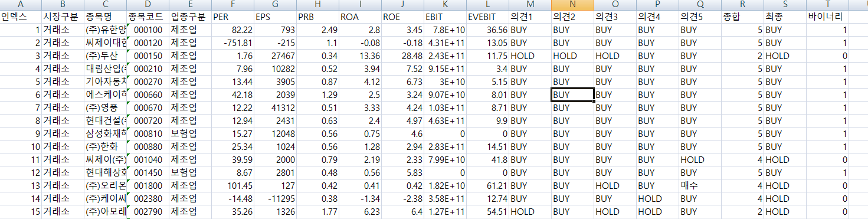This screenshot has height=219, width=868.
Task: Click the 시장구분 header cell
Action: click(x=63, y=17)
